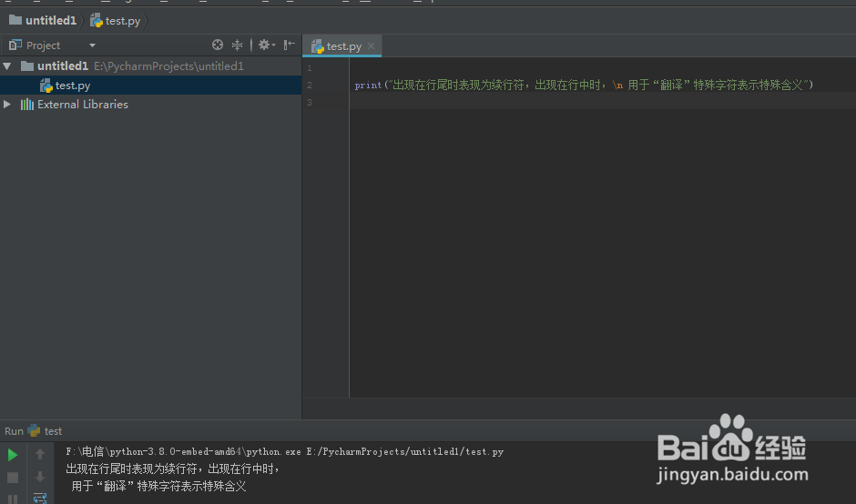Screen dimensions: 856x504
Task: Select External Libraries in the tree
Action: click(x=83, y=105)
